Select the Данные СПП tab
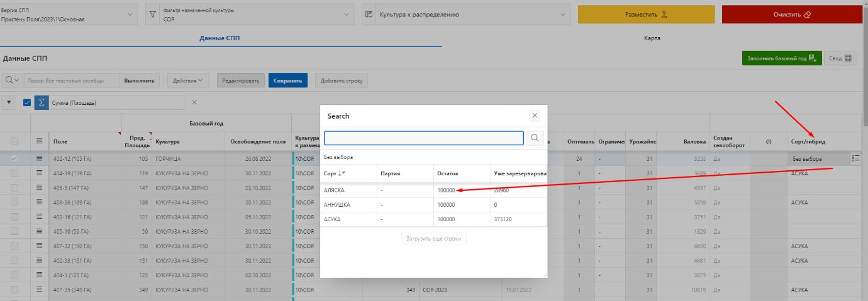The height and width of the screenshot is (301, 868). (220, 38)
